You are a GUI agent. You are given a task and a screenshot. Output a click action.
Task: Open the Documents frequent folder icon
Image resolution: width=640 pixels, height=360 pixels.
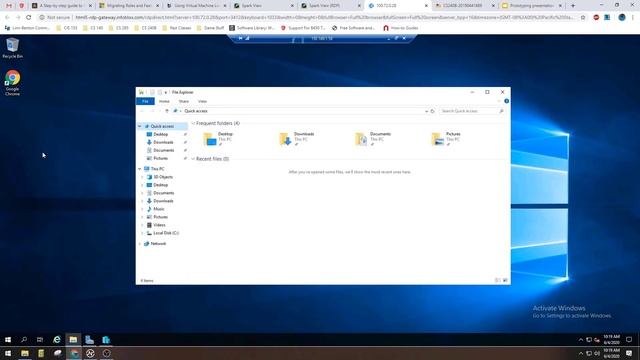click(x=361, y=139)
